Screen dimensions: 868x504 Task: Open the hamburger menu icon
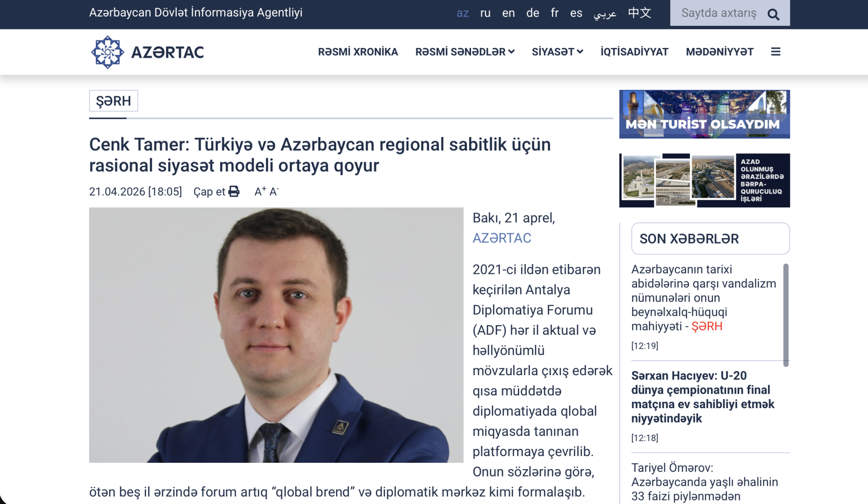(x=775, y=52)
